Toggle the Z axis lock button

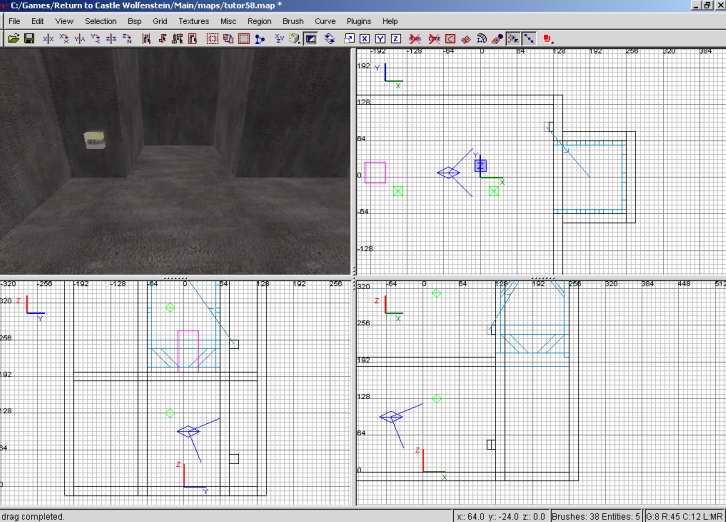tap(396, 39)
